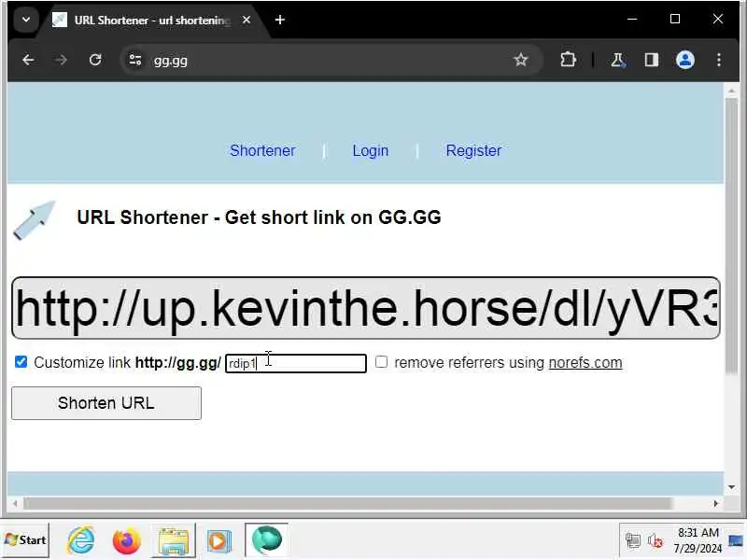Image resolution: width=747 pixels, height=560 pixels.
Task: Click the vertical scrollbar up arrow
Action: [731, 91]
